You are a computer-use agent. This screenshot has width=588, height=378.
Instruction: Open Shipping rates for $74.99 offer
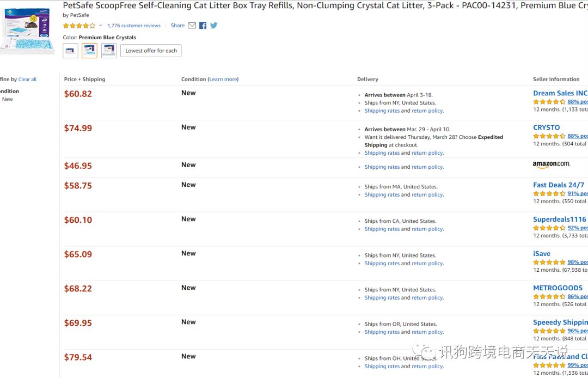pos(382,153)
